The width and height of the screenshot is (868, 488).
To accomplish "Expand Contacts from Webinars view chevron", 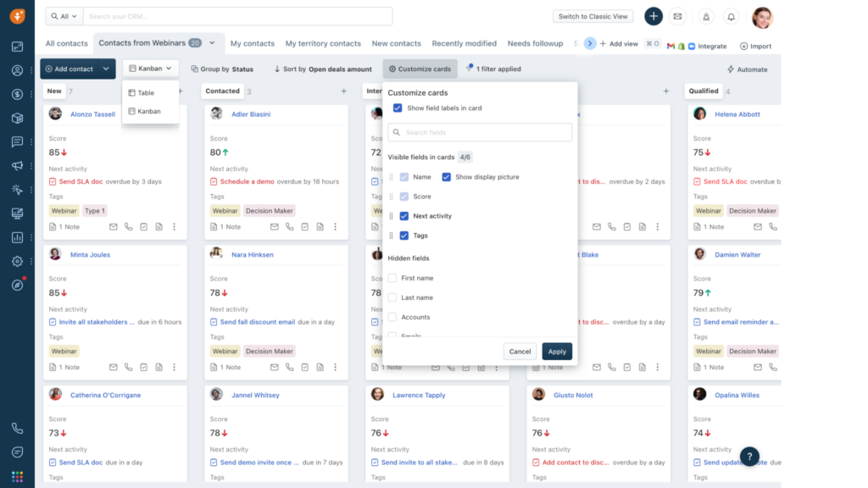I will click(212, 43).
